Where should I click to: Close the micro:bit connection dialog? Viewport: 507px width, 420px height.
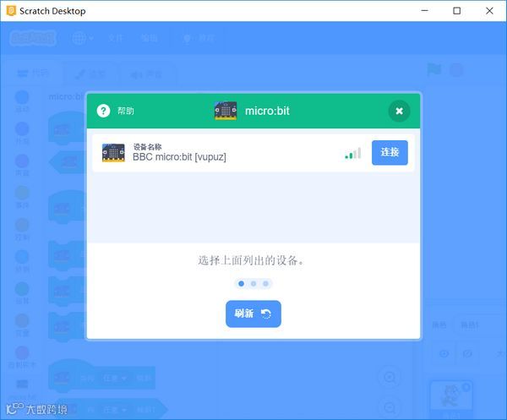point(400,112)
